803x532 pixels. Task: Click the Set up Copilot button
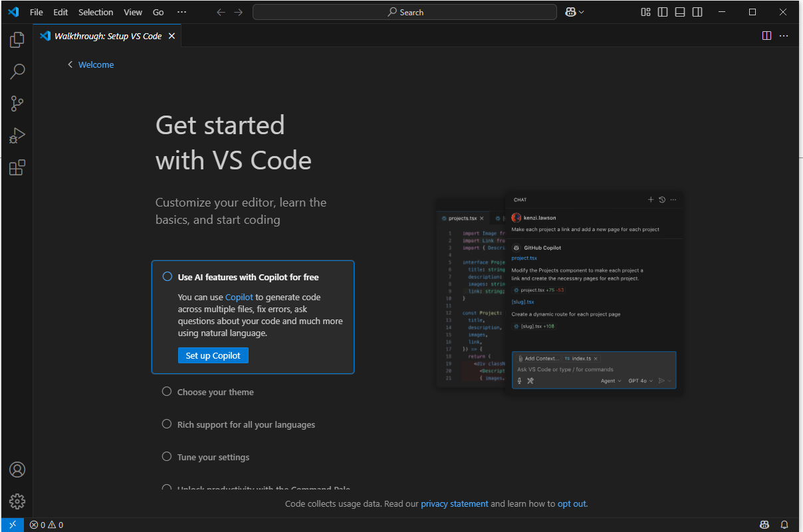coord(213,355)
